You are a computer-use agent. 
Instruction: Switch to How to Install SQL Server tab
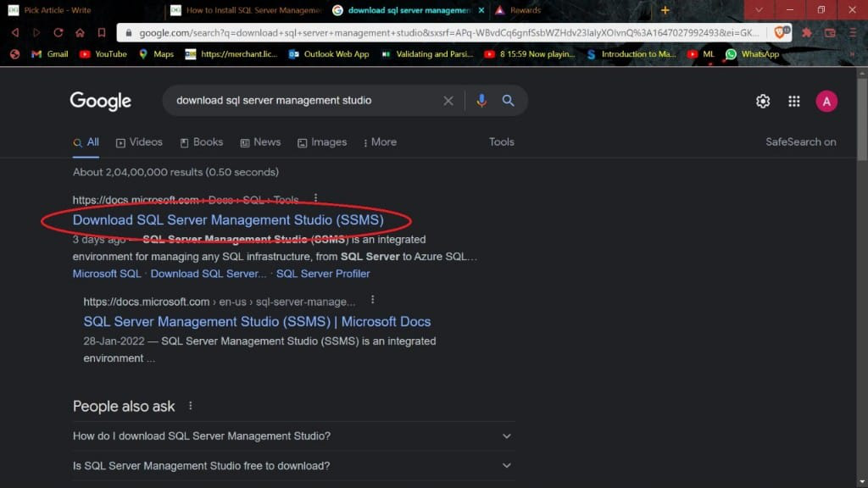[x=247, y=10]
